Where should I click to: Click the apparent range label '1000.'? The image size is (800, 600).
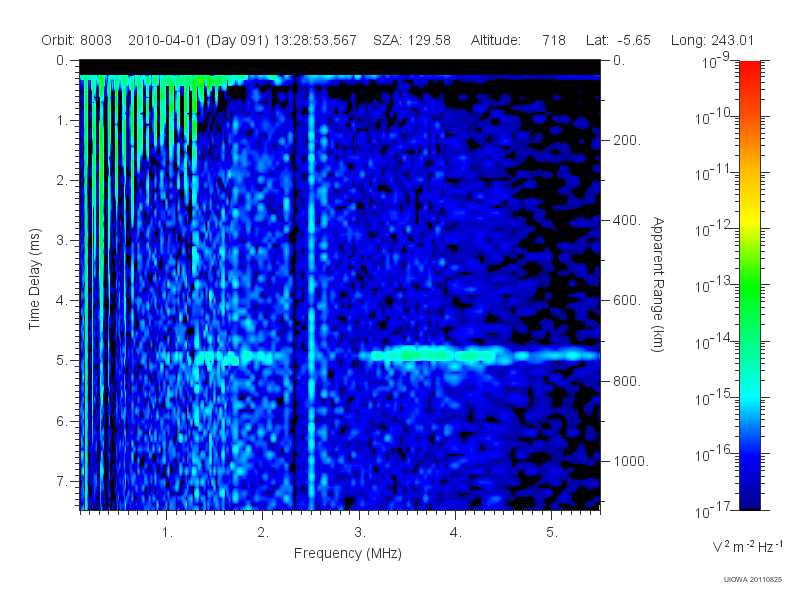coord(631,461)
